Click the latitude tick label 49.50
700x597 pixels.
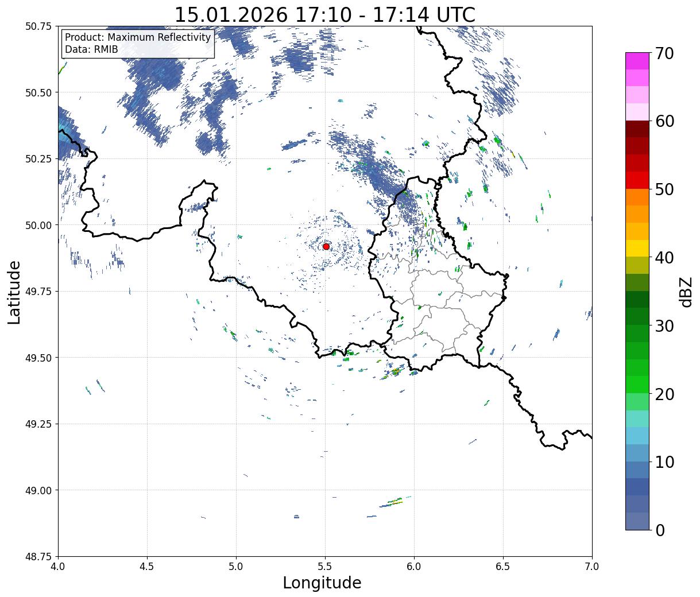(x=38, y=358)
